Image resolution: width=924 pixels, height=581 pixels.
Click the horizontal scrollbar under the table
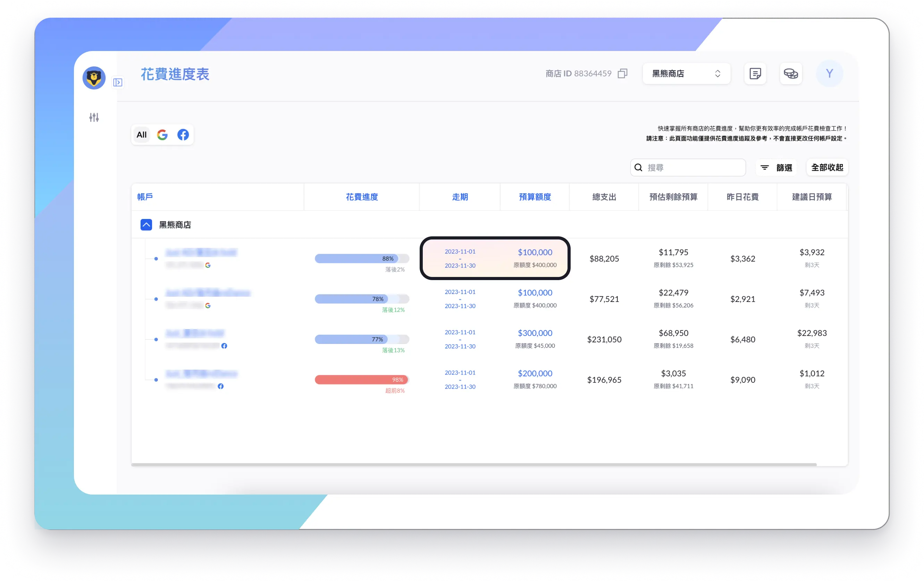pos(473,465)
